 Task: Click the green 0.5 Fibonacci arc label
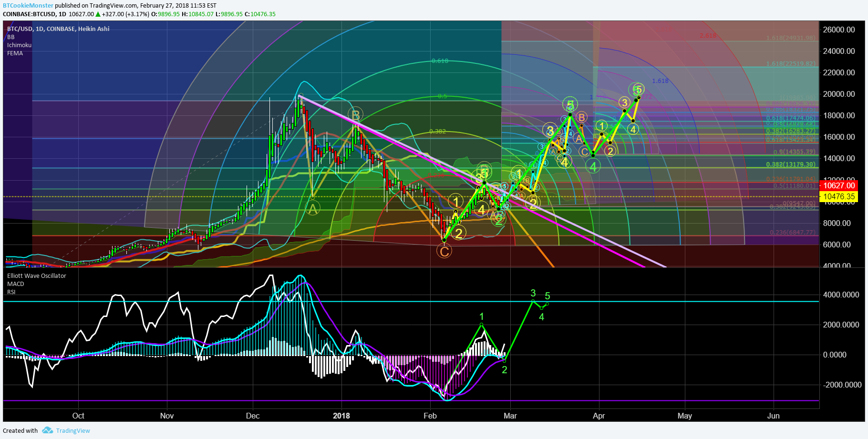443,96
